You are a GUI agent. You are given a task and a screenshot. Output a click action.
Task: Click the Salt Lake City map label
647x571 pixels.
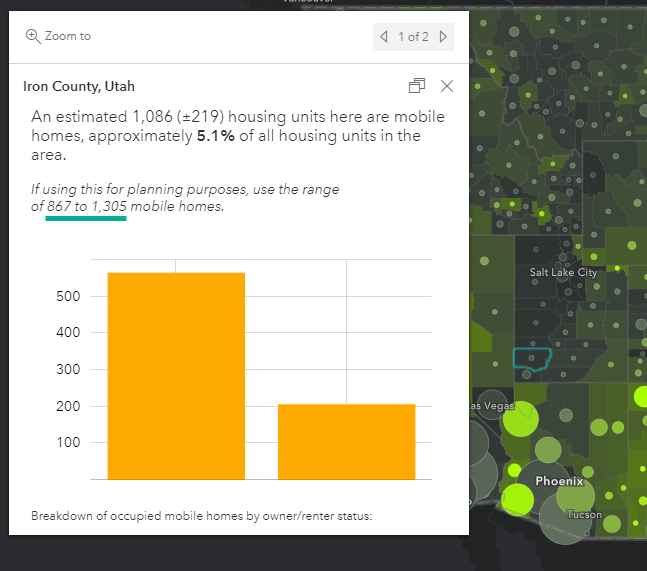(563, 272)
